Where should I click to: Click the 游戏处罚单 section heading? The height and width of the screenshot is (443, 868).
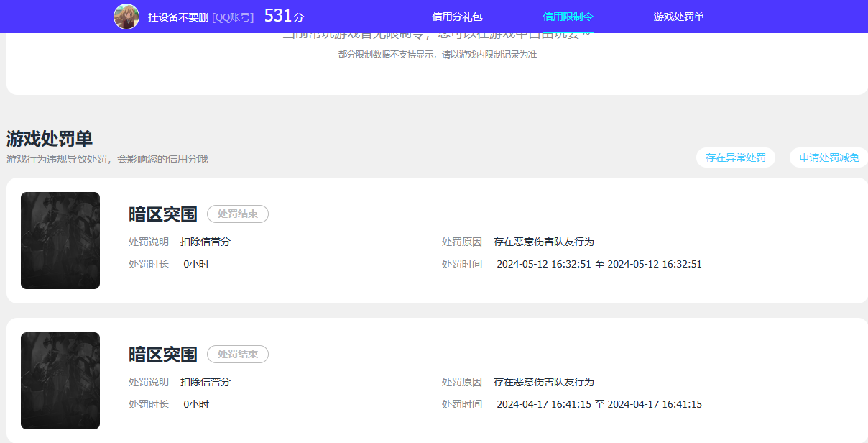click(x=50, y=139)
